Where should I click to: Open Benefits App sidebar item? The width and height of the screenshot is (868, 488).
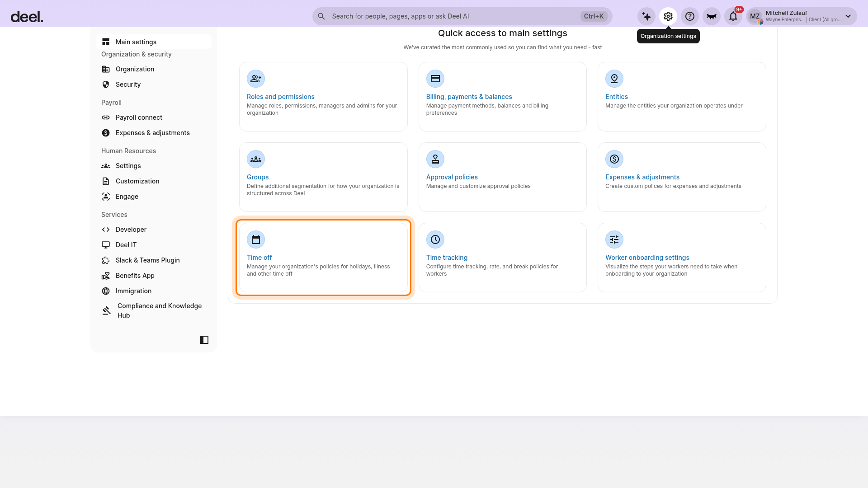(x=154, y=276)
